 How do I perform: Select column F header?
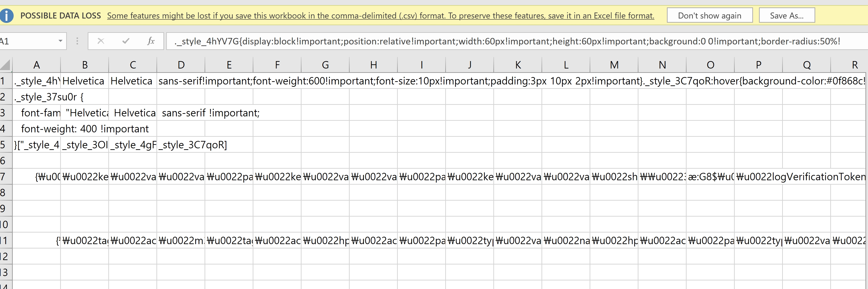tap(277, 65)
